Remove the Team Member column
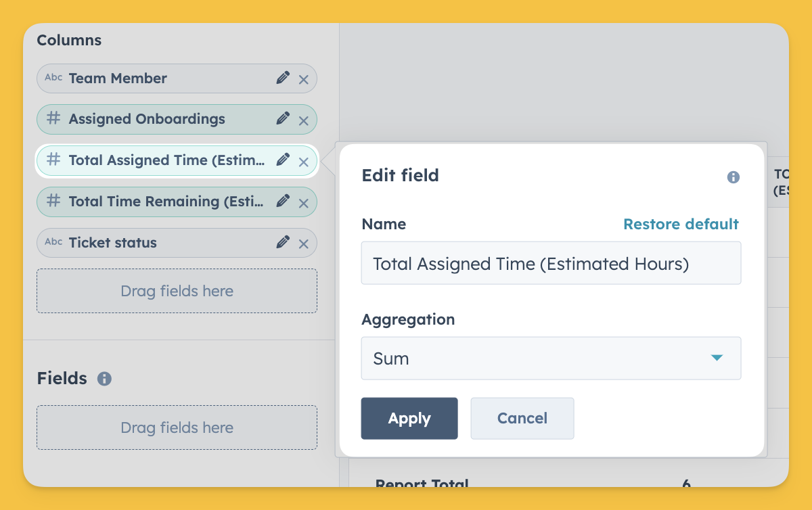 pyautogui.click(x=304, y=80)
